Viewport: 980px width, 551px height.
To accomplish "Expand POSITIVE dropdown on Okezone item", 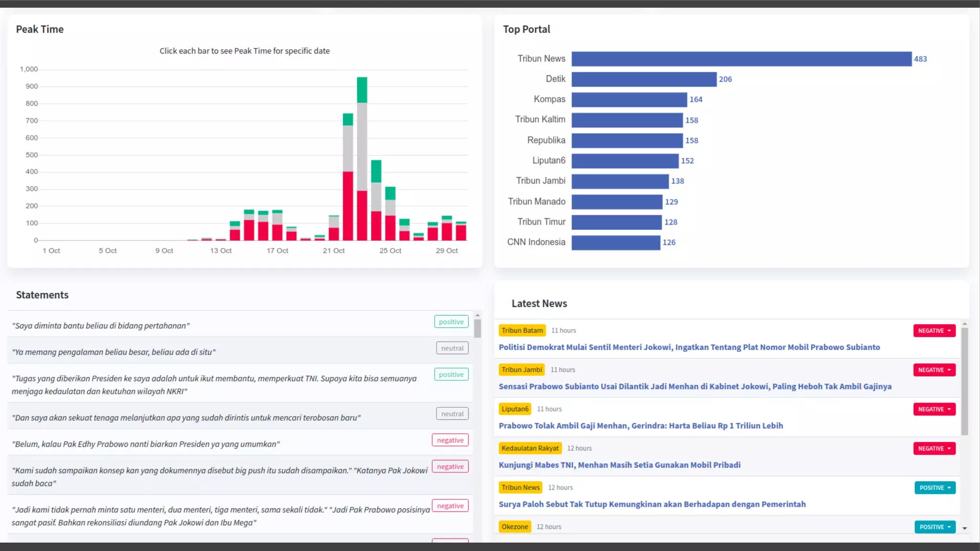I will coord(934,527).
